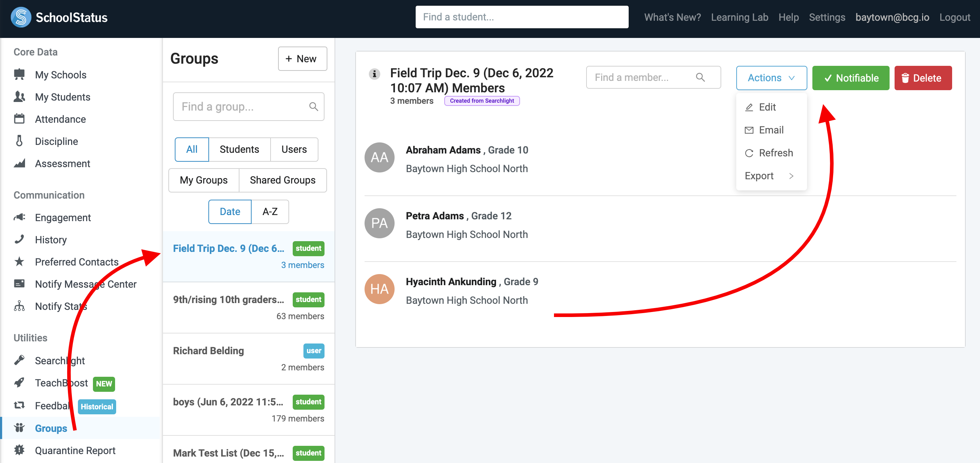
Task: Expand the Export submenu
Action: 769,176
